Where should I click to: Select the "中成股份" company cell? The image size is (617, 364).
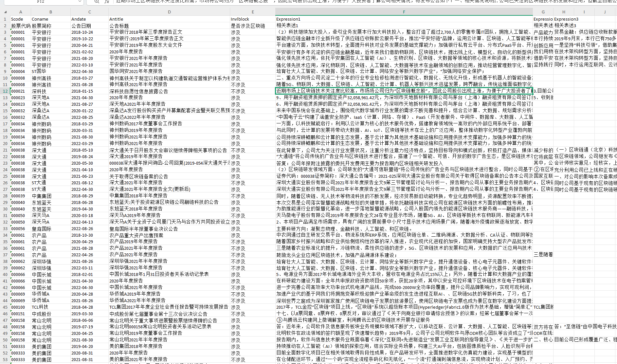tap(51, 314)
